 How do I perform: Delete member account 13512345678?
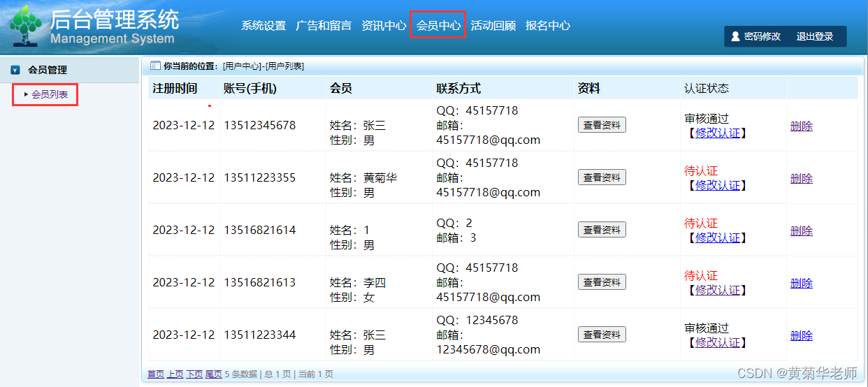802,126
